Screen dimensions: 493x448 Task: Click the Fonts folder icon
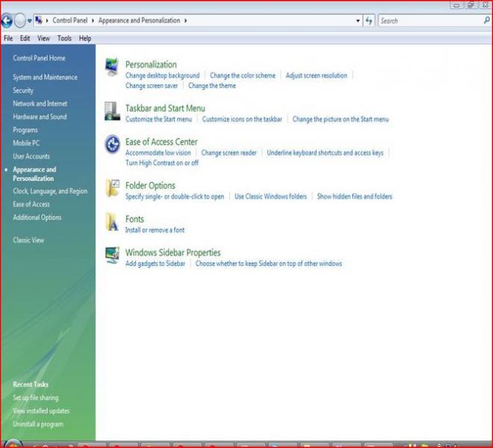pyautogui.click(x=112, y=222)
